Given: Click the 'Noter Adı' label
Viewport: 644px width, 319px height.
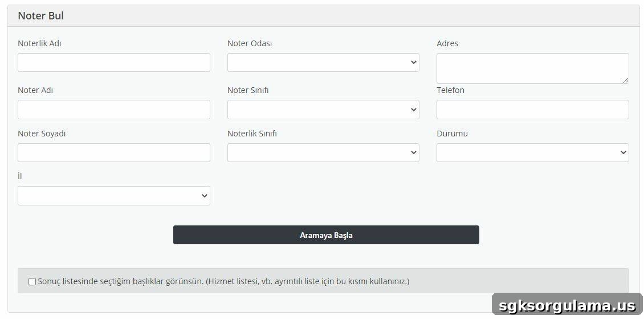Looking at the screenshot, I should [35, 90].
